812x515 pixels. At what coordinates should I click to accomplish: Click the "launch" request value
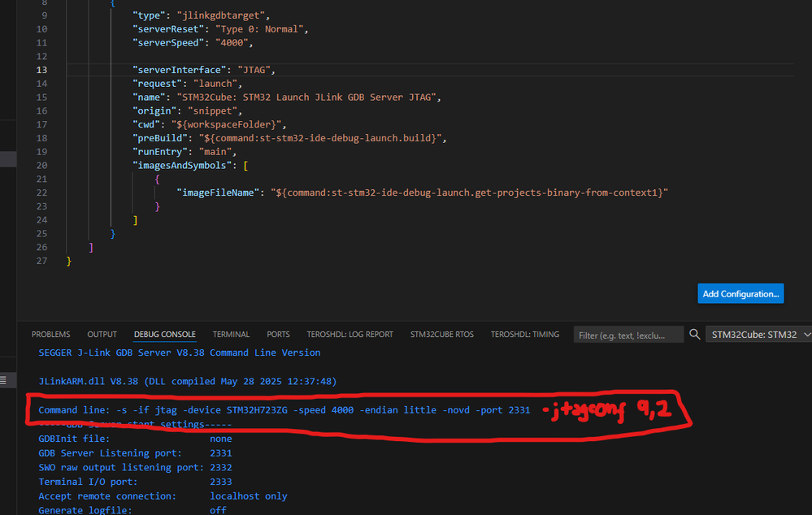[x=215, y=84]
